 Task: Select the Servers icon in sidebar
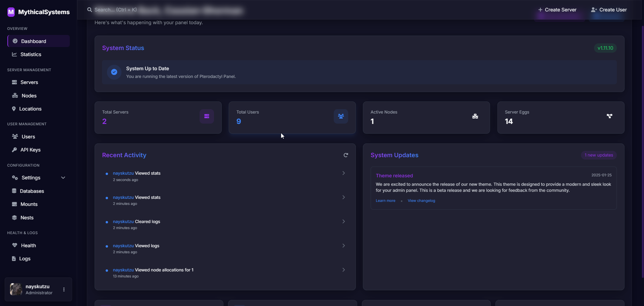(15, 82)
